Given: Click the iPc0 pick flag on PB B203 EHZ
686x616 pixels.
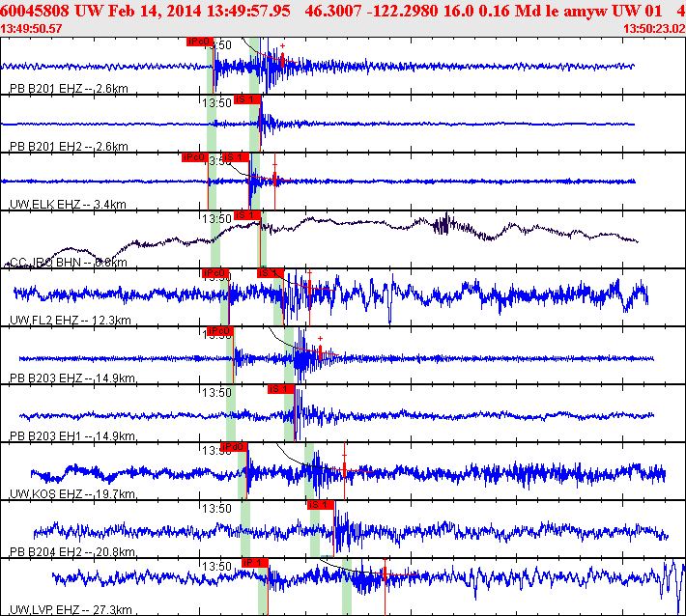Looking at the screenshot, I should (x=220, y=331).
